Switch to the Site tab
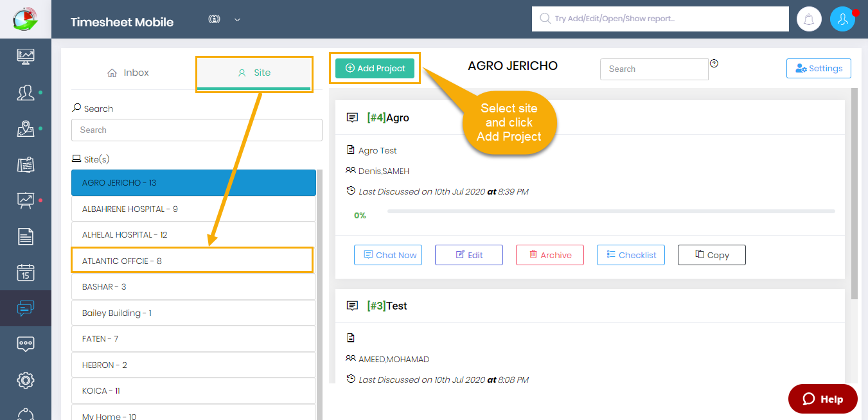Screen dimensions: 868x420 254,73
